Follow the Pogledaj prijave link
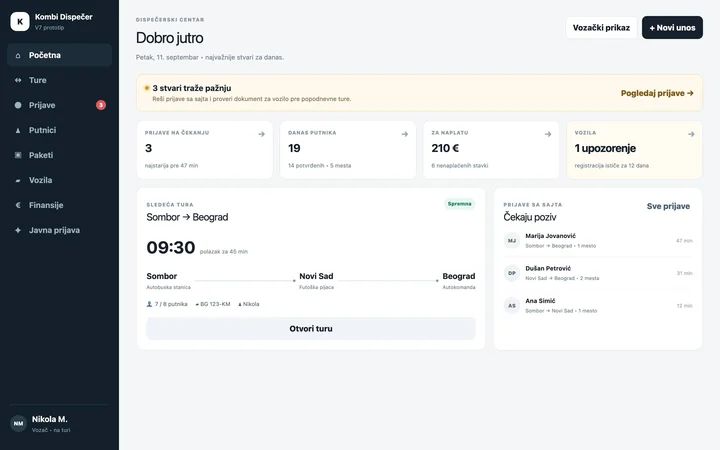The image size is (720, 450). coord(657,93)
